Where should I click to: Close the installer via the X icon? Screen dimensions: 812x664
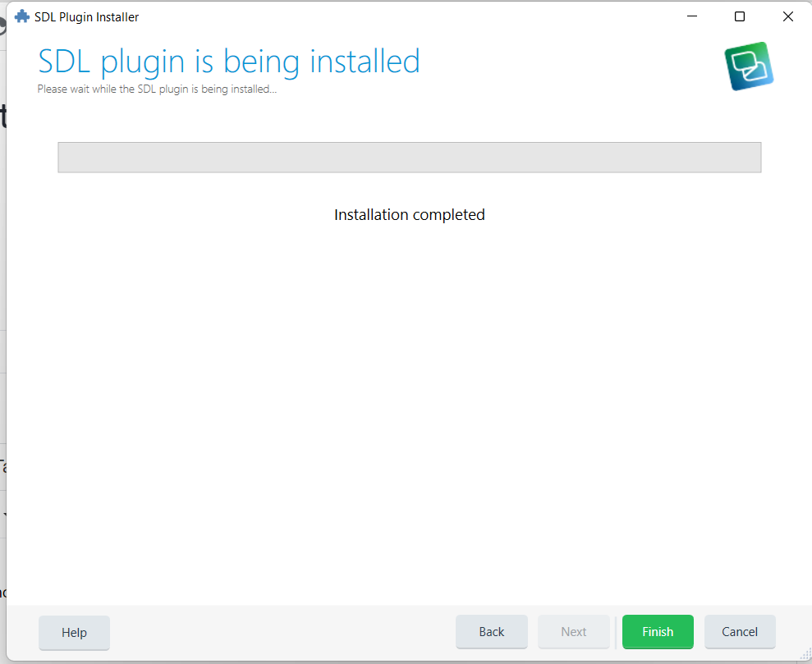pyautogui.click(x=787, y=16)
